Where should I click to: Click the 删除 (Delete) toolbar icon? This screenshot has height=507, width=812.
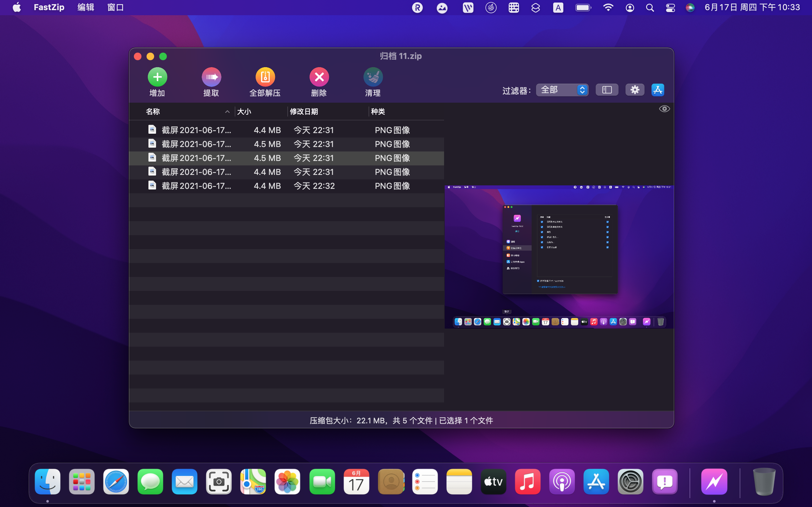pos(319,77)
